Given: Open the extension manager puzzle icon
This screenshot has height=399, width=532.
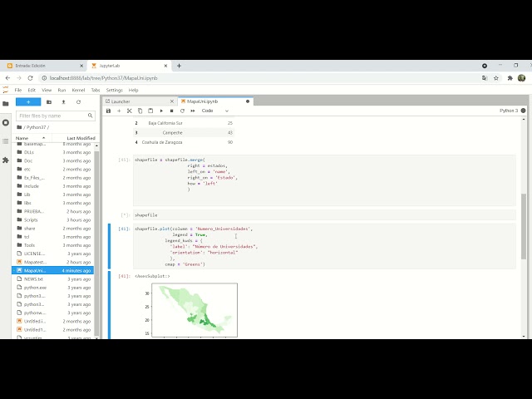Looking at the screenshot, I should 6,160.
